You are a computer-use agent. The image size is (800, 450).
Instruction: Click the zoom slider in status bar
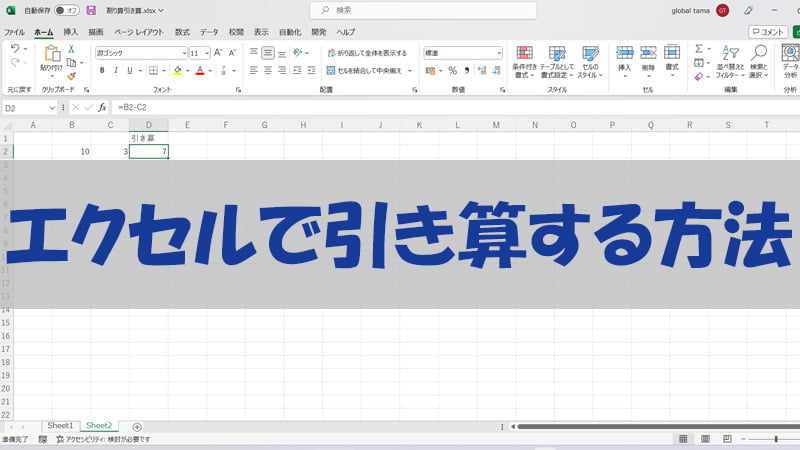pyautogui.click(x=776, y=439)
